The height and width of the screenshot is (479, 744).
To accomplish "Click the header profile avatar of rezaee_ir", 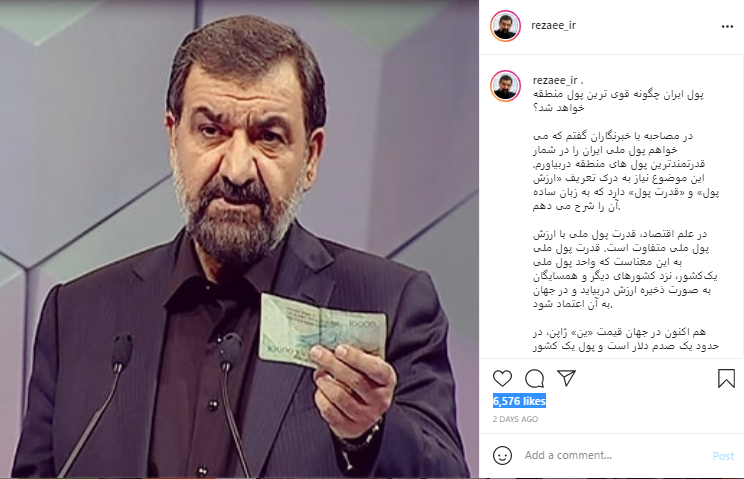I will pyautogui.click(x=505, y=26).
